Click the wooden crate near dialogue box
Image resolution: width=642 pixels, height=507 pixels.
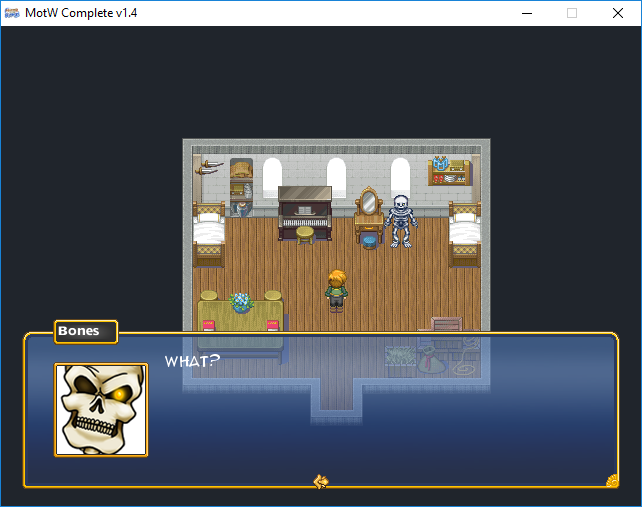click(x=446, y=324)
